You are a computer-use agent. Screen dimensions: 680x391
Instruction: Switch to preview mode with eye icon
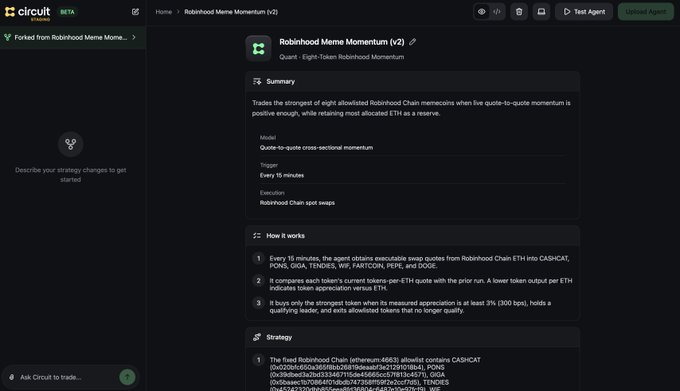pos(481,12)
